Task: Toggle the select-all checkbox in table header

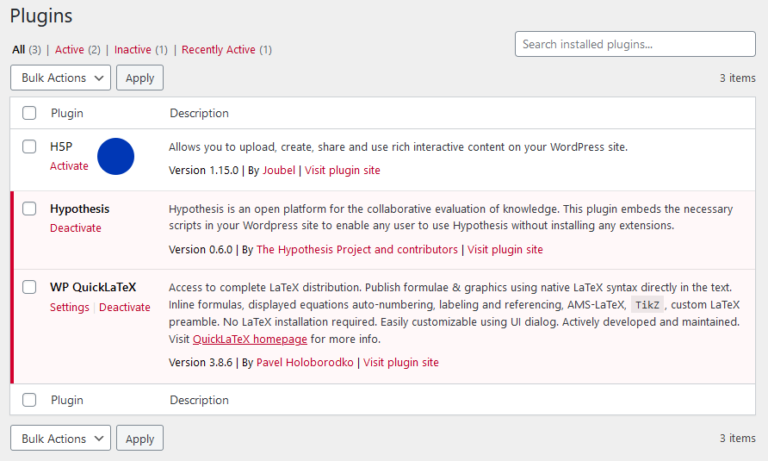Action: click(x=29, y=113)
